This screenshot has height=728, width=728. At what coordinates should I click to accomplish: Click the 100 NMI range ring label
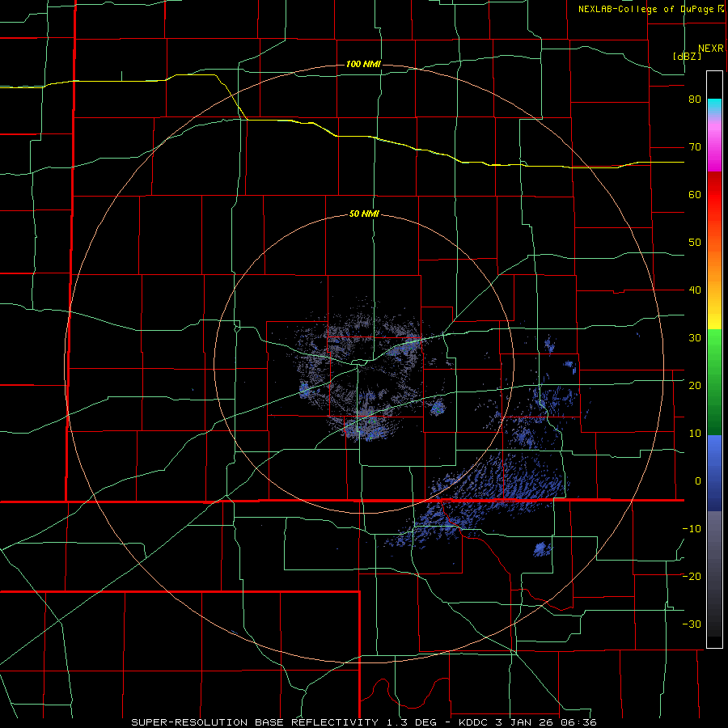363,64
